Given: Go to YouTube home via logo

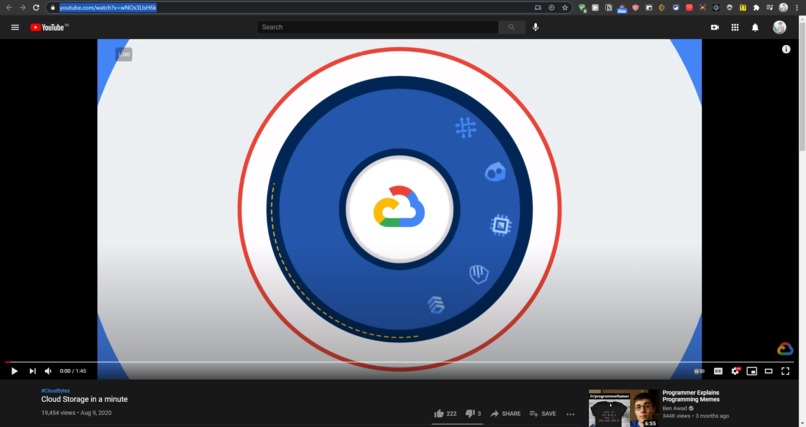Looking at the screenshot, I should click(49, 27).
